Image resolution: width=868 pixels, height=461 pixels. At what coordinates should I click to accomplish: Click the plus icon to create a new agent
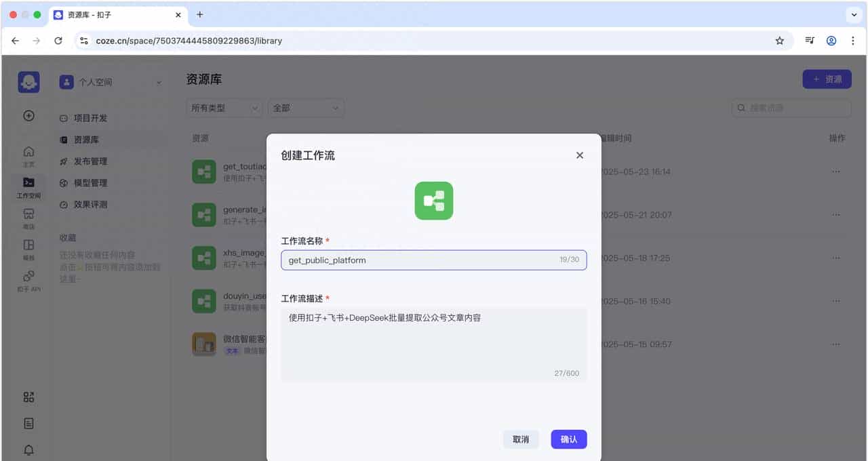tap(28, 116)
